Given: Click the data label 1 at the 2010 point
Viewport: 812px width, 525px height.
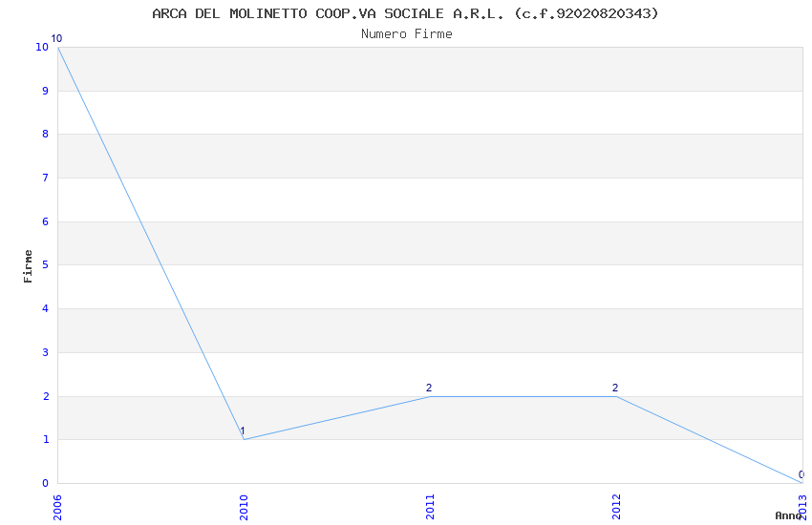Looking at the screenshot, I should tap(243, 430).
